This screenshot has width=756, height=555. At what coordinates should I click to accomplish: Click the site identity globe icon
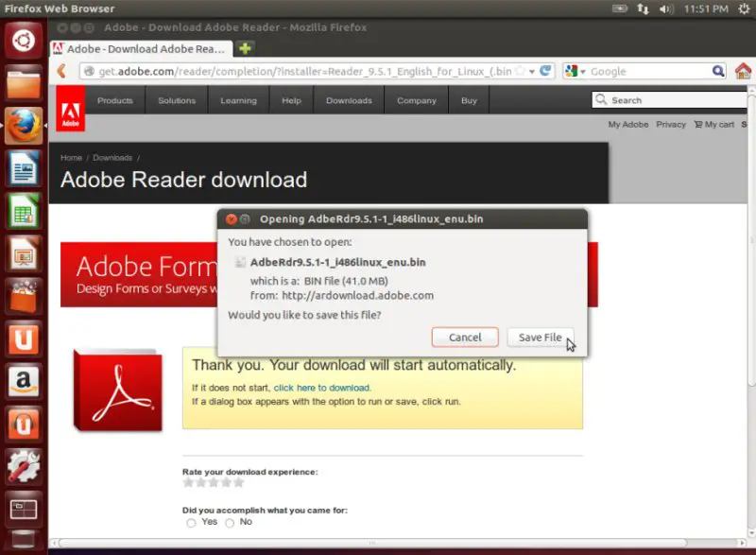click(x=89, y=71)
